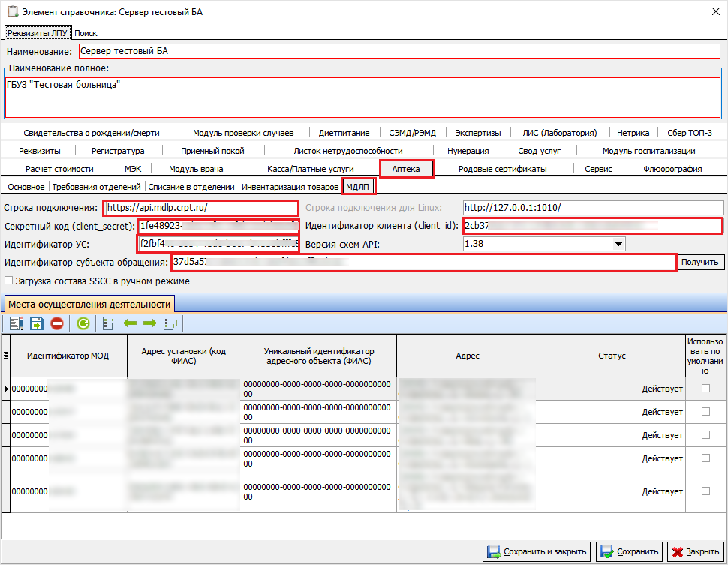Click the first list import icon before arrows

110,323
